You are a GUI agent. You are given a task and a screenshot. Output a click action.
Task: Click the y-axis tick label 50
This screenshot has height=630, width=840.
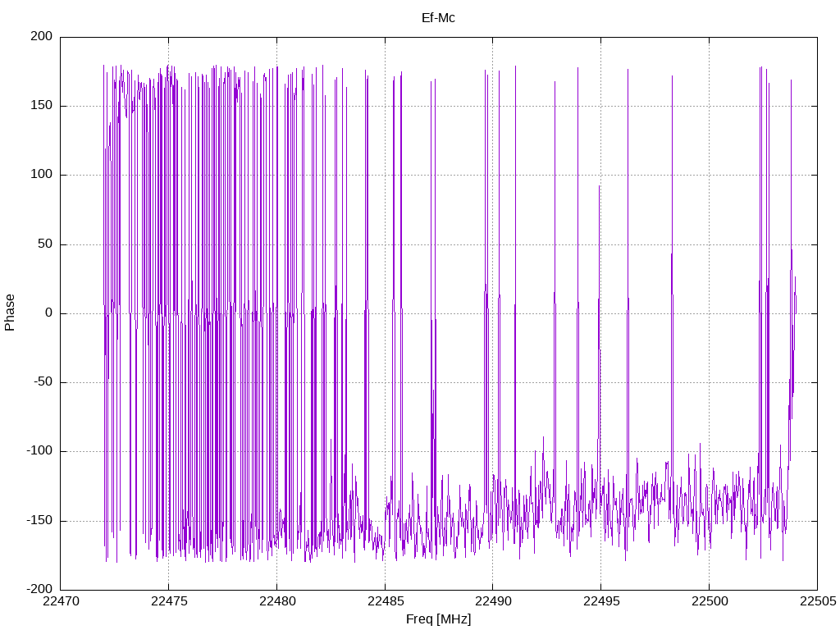(x=46, y=244)
